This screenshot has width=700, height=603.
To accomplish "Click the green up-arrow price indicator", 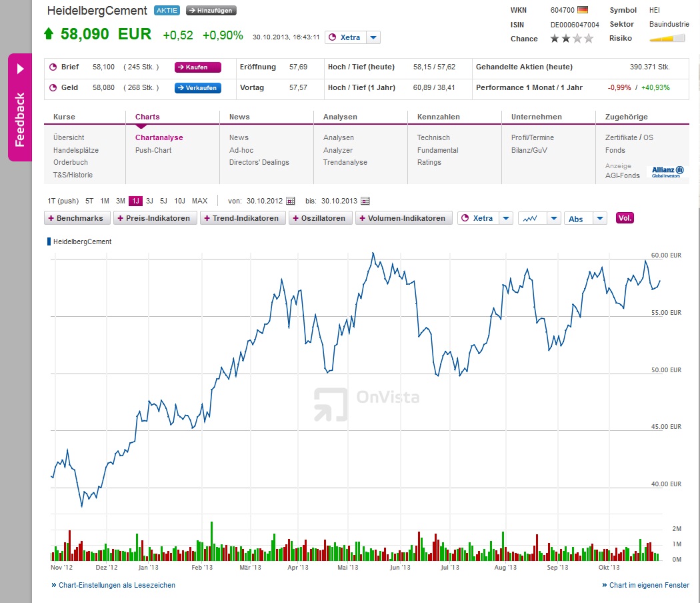I will pos(49,33).
